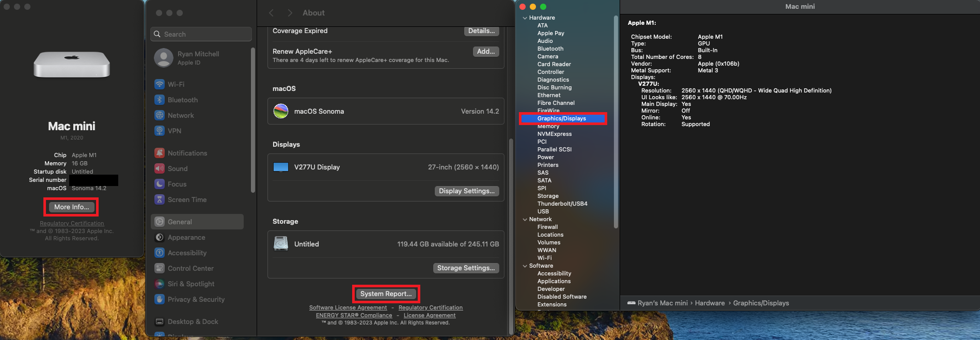Screen dimensions: 980x340
Task: Click the Sound speaker icon
Action: click(160, 168)
